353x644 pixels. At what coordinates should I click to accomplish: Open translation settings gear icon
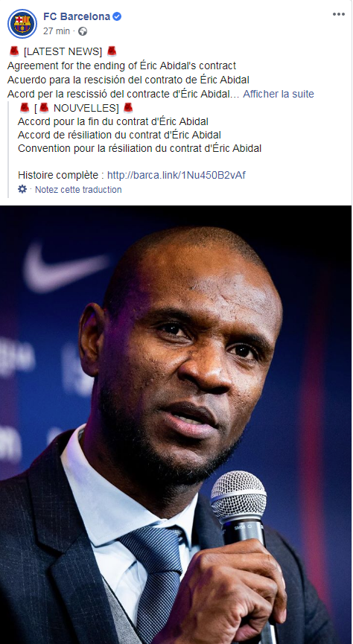pos(22,189)
